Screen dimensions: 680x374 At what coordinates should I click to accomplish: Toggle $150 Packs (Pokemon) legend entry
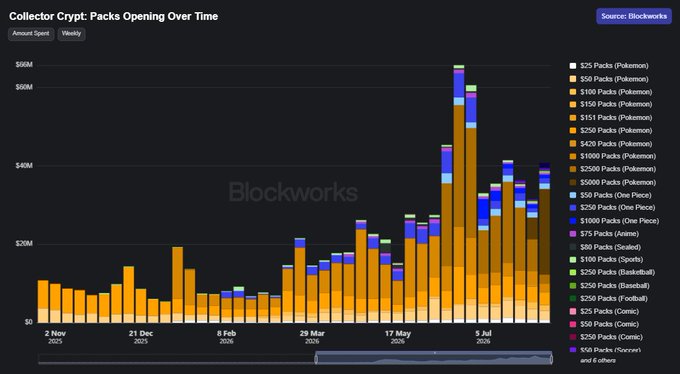point(611,105)
